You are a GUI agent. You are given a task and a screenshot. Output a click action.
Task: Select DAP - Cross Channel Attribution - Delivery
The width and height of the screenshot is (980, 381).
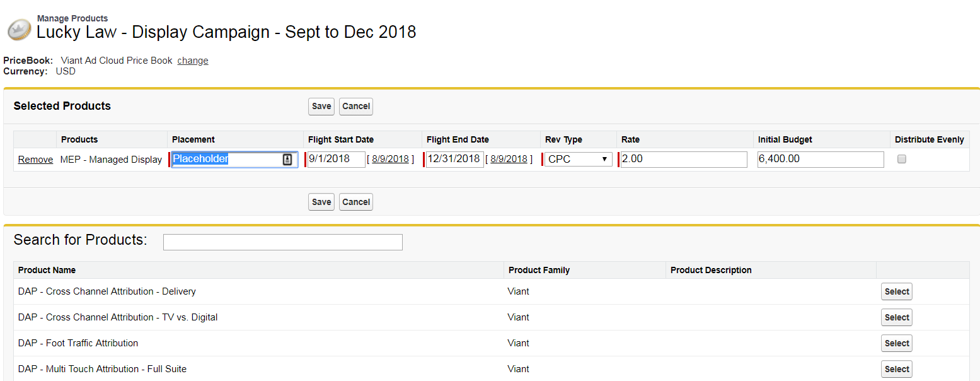pos(896,292)
